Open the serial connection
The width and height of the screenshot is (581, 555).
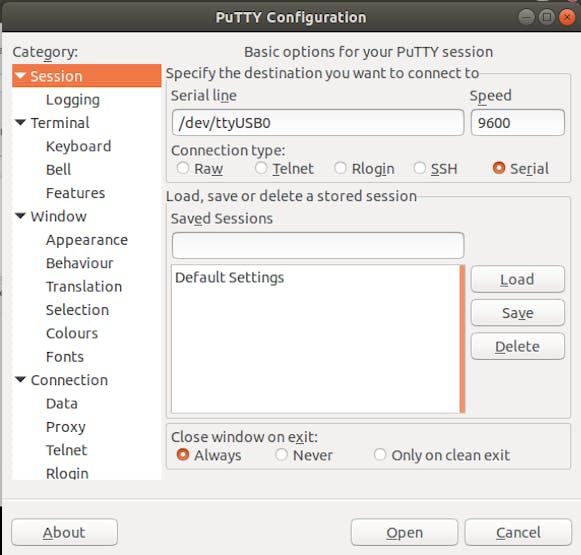[404, 532]
